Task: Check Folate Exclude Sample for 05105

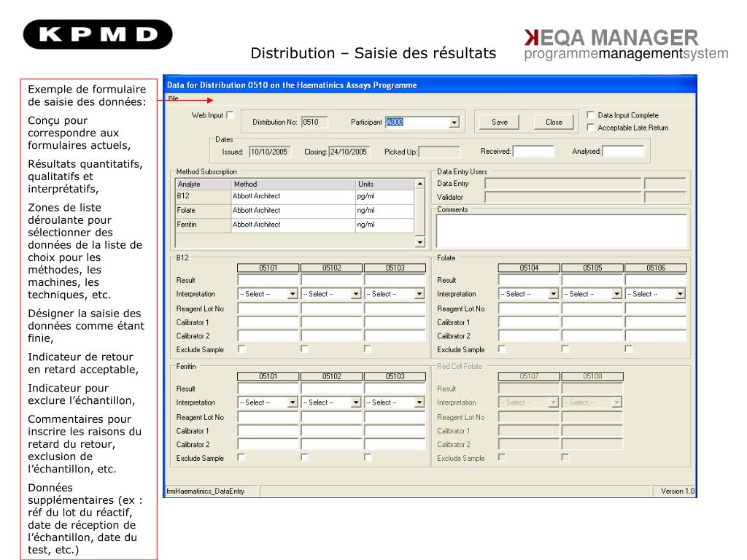Action: point(565,349)
